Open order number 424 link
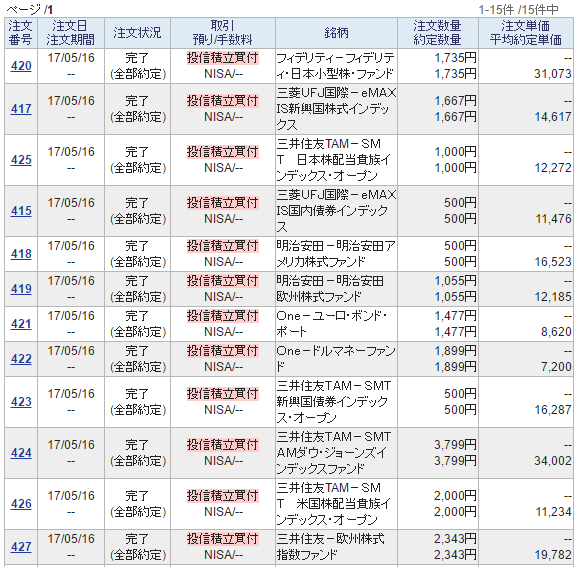The image size is (579, 567). pyautogui.click(x=21, y=453)
